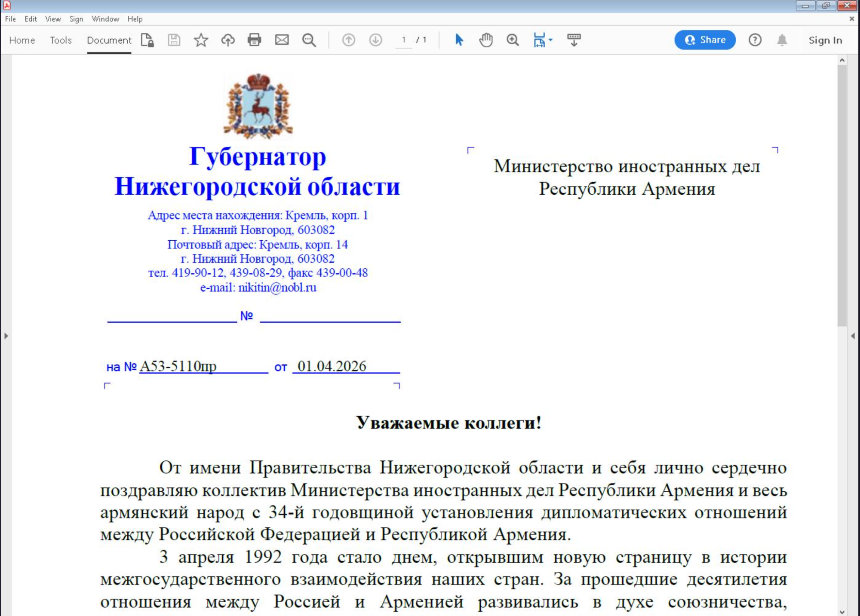Open the Help menu
This screenshot has height=616, width=860.
pos(135,19)
